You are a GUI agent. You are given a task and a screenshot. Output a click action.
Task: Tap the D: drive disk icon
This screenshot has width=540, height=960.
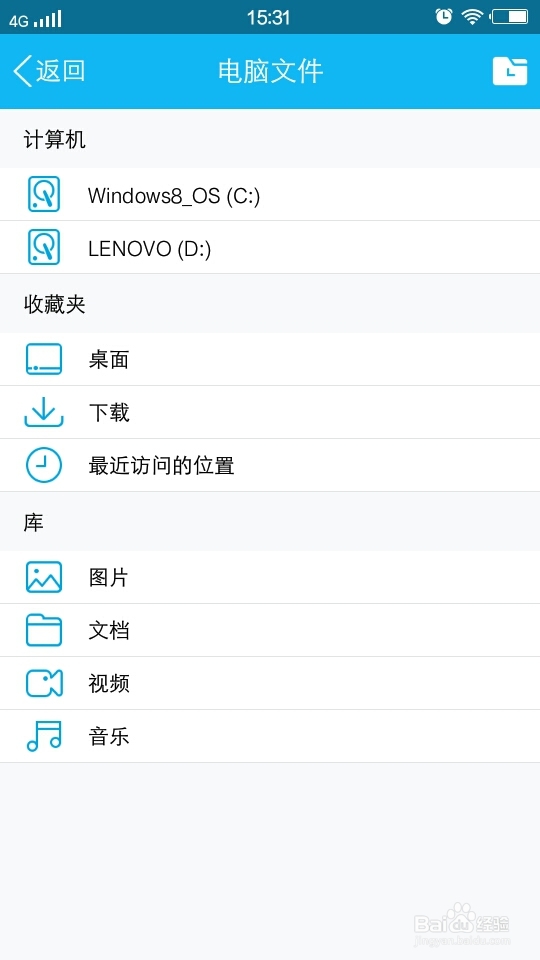click(43, 247)
